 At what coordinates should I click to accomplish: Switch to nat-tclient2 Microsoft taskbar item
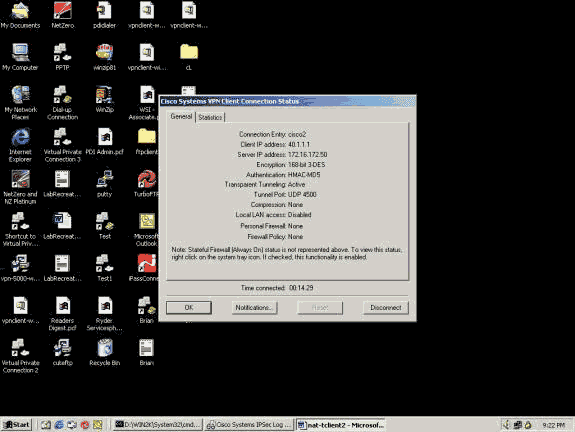coord(341,425)
